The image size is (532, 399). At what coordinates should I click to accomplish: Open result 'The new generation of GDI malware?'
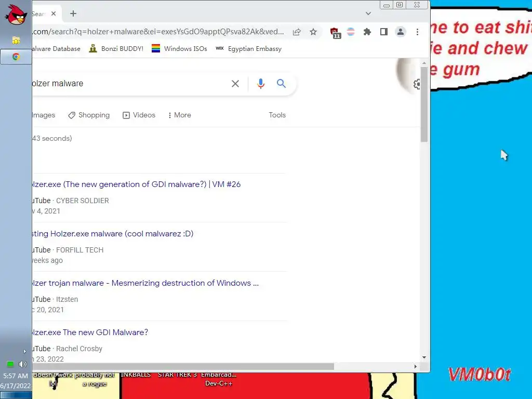[x=137, y=184]
